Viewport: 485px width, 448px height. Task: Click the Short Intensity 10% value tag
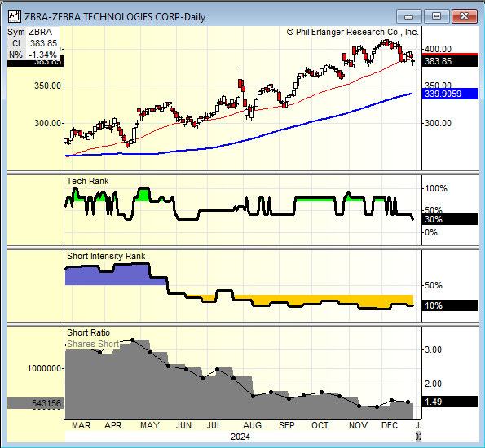(450, 305)
